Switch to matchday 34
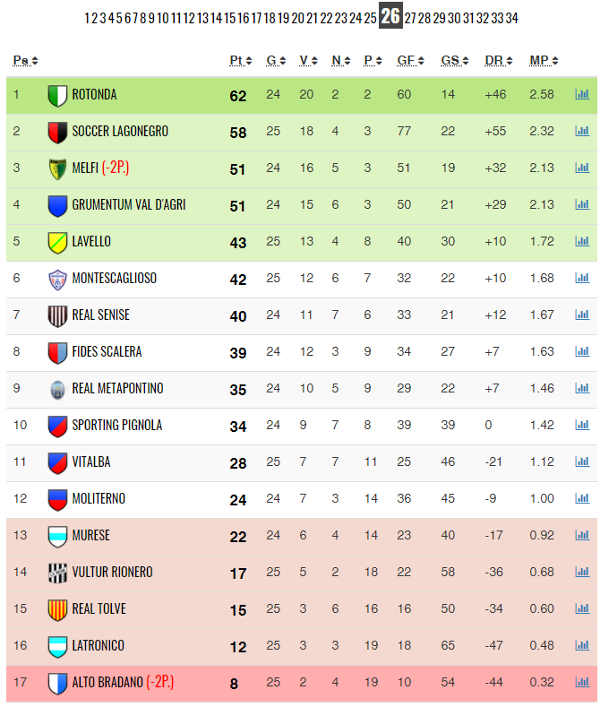This screenshot has height=707, width=600. (512, 18)
